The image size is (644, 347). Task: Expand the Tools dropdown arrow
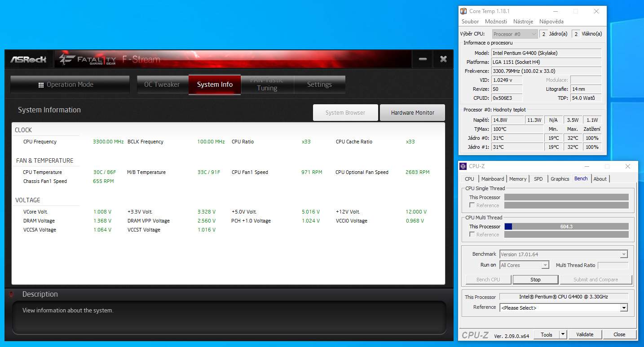[x=563, y=334]
